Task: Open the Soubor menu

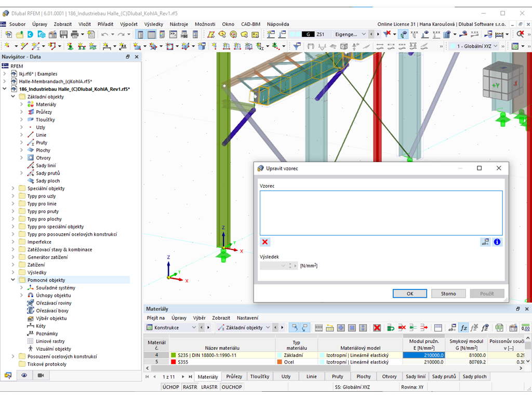Action: click(17, 24)
